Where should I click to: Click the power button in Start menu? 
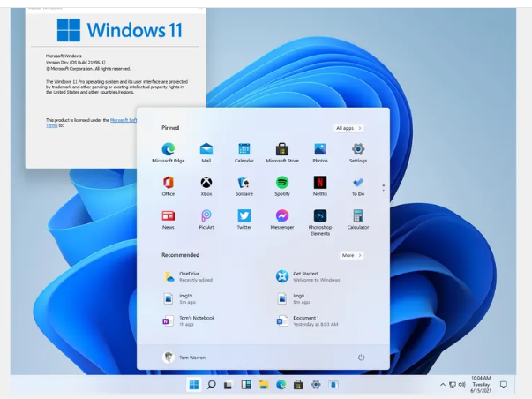point(362,358)
